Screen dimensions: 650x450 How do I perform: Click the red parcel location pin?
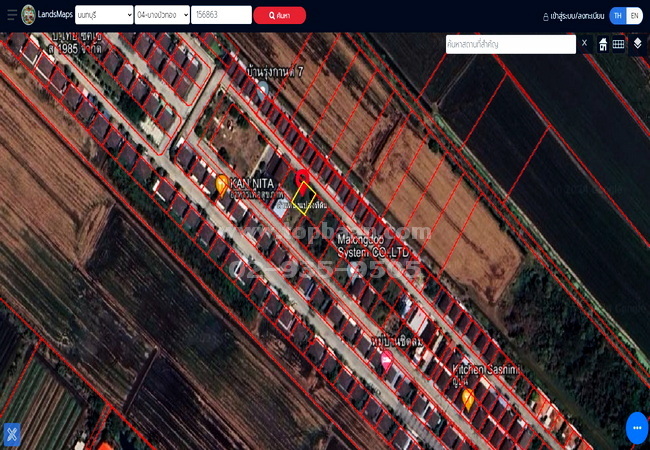click(x=303, y=177)
